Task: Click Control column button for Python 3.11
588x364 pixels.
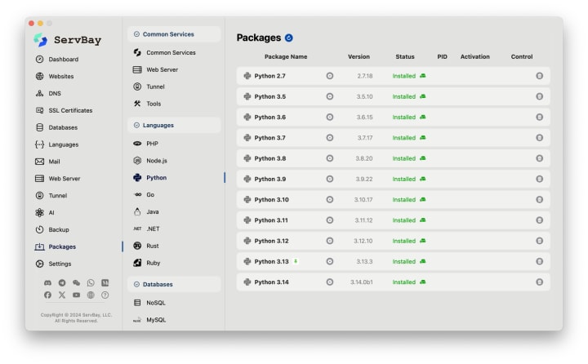Action: [x=539, y=220]
